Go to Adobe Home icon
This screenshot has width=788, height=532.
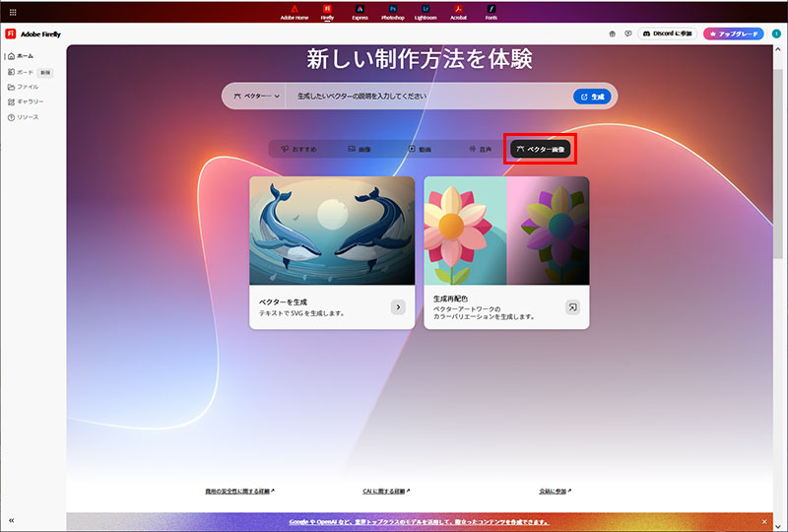(x=295, y=12)
